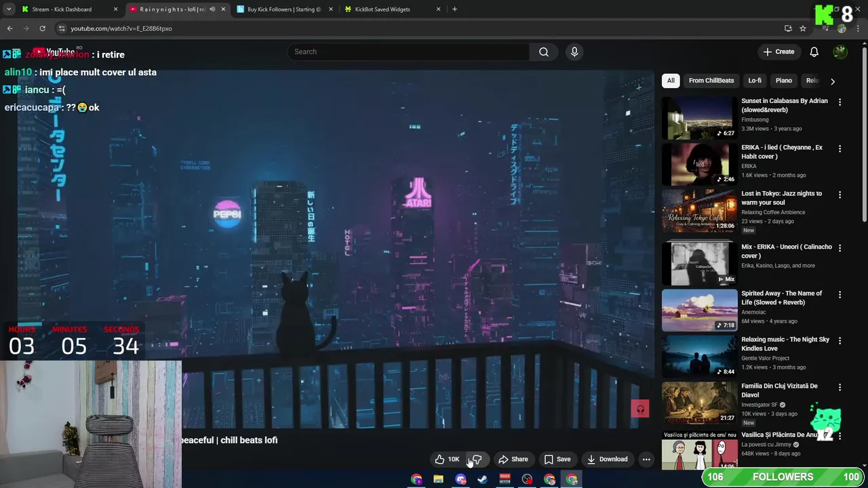The height and width of the screenshot is (488, 868).
Task: Open Chrome profile avatar in the toolbar
Action: 842,28
